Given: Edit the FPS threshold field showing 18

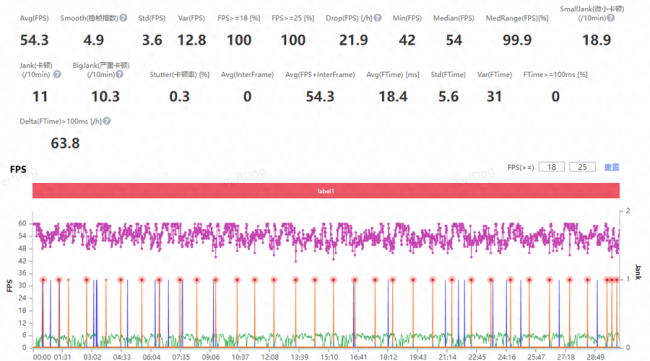Looking at the screenshot, I should [x=551, y=167].
